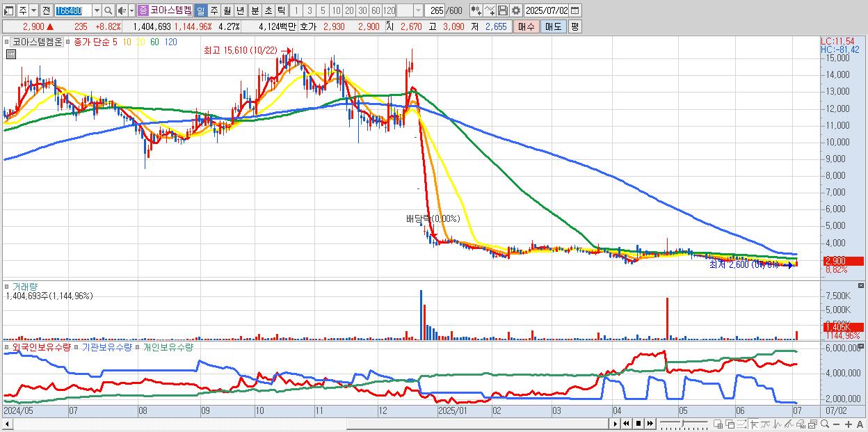Toggle the 전 button beside the stock code
The height and width of the screenshot is (432, 868).
46,11
